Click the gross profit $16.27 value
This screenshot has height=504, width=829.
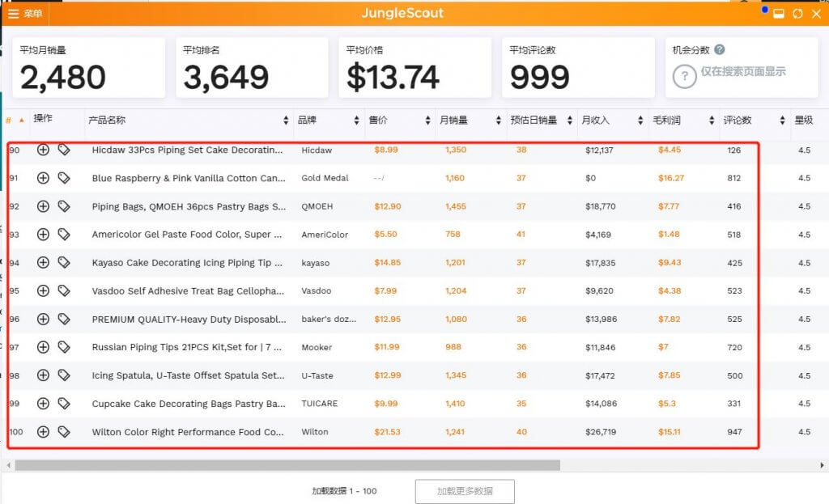671,178
